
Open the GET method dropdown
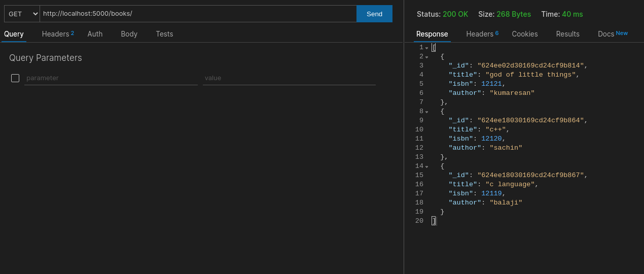coord(22,14)
